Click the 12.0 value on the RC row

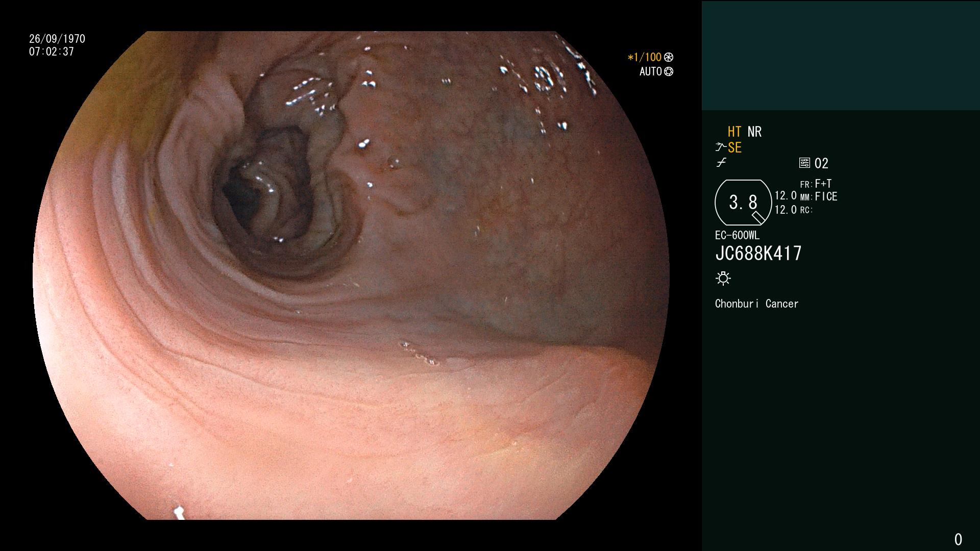tap(786, 210)
